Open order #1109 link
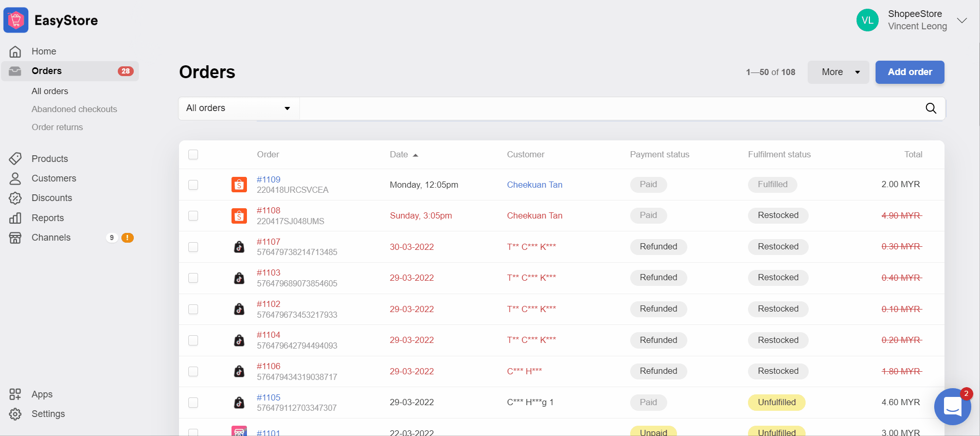This screenshot has width=980, height=436. coord(269,179)
